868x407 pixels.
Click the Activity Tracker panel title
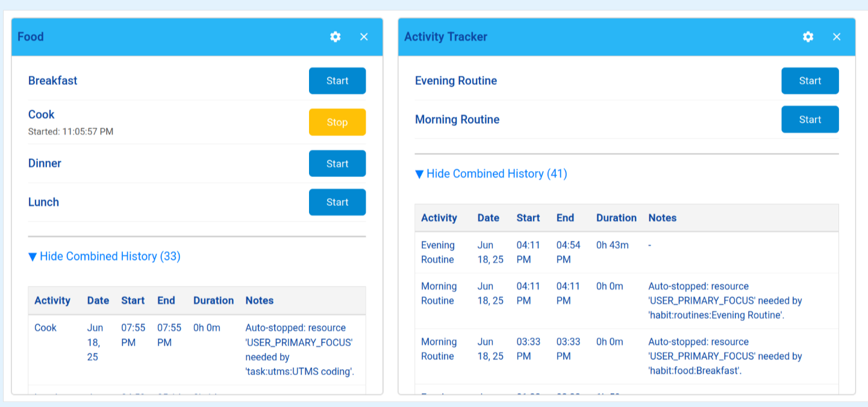point(445,37)
